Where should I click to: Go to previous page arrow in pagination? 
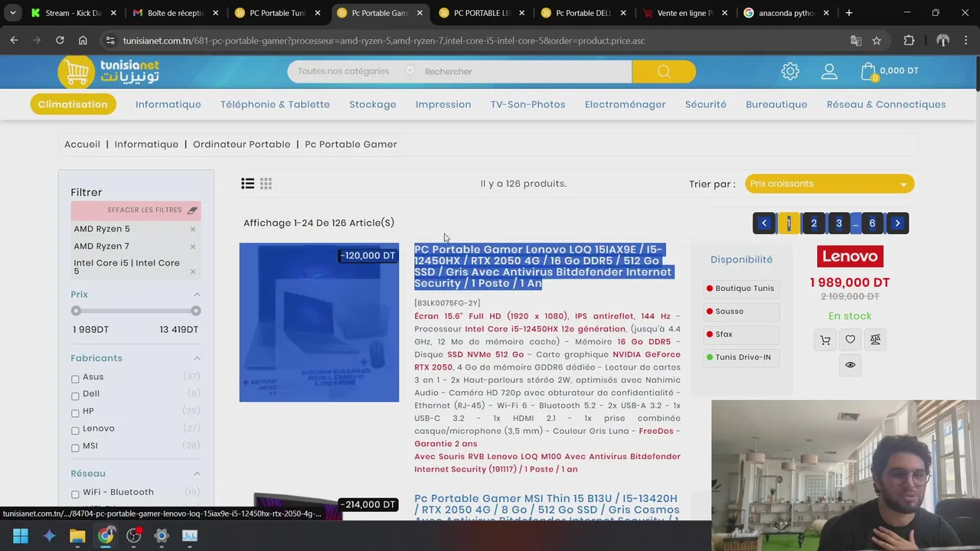(x=764, y=223)
